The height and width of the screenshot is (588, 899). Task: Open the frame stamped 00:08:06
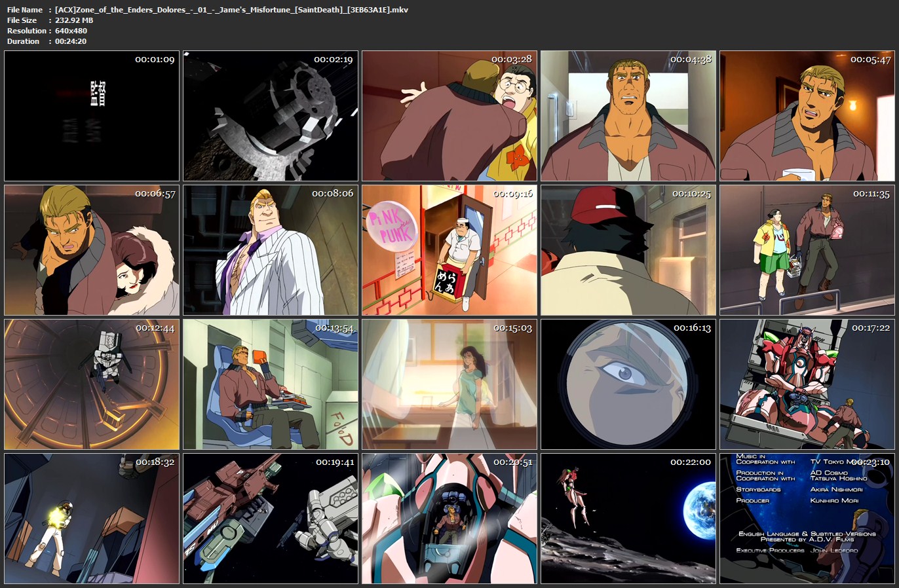click(271, 250)
